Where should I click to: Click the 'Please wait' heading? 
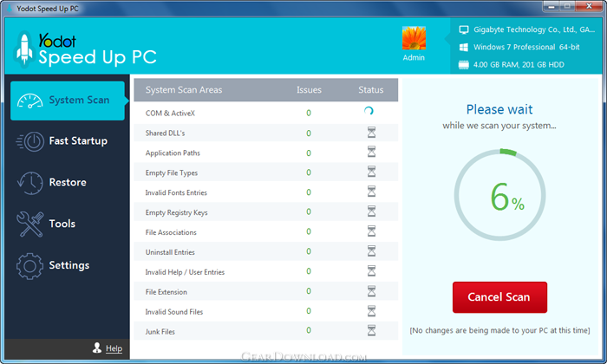pyautogui.click(x=499, y=109)
